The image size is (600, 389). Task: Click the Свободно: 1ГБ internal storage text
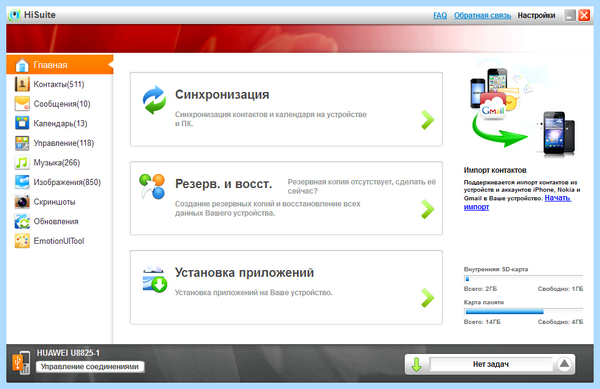[560, 289]
